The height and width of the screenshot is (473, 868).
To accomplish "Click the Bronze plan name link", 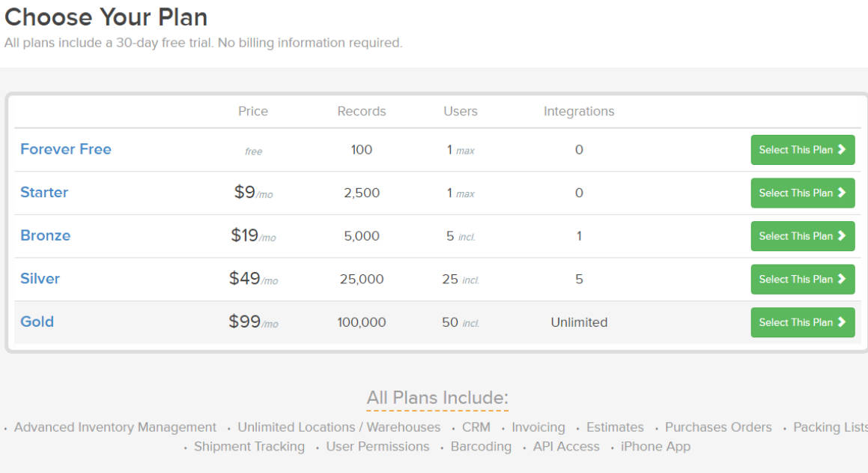I will tap(46, 235).
